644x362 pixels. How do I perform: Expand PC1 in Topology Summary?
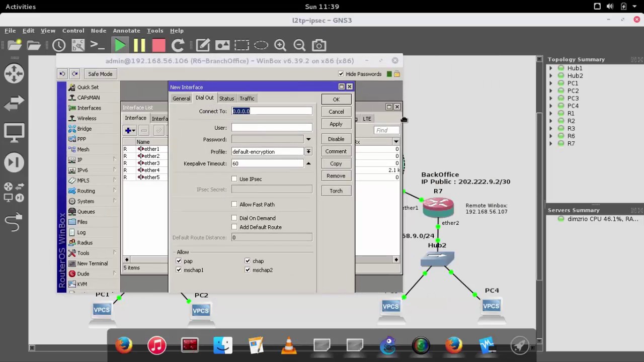click(x=550, y=83)
